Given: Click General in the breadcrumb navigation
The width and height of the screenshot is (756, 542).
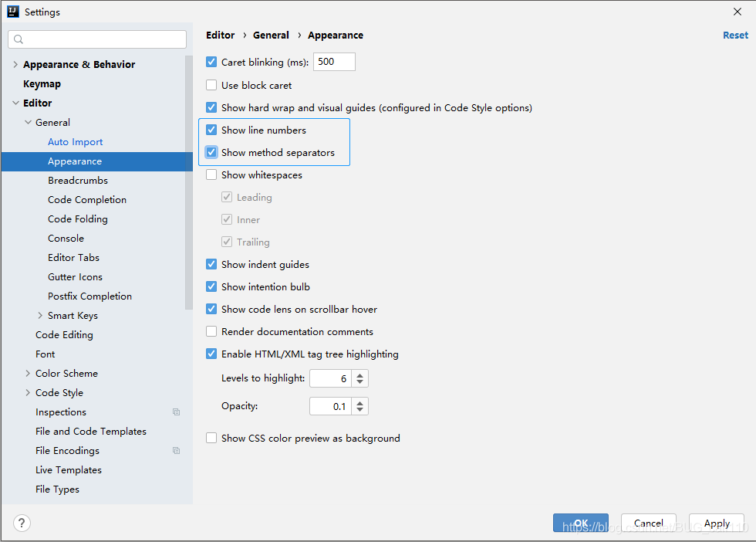Looking at the screenshot, I should (x=271, y=35).
